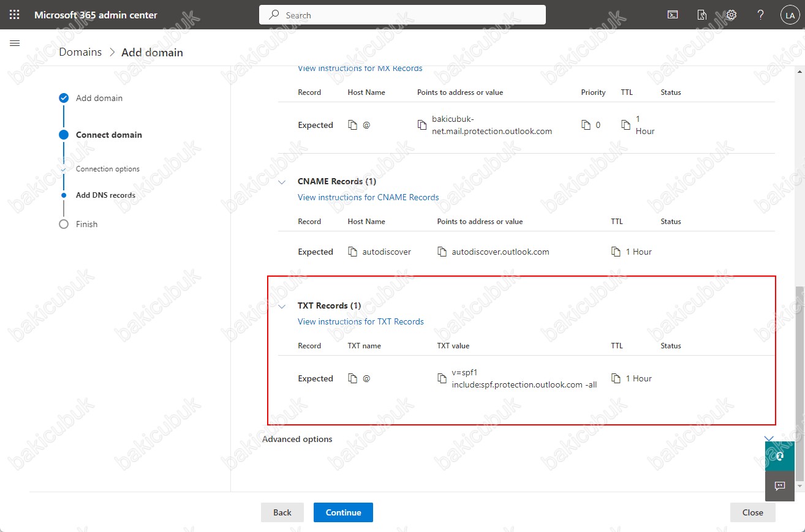Screen dimensions: 805x532
Task: Open the app launcher waffle icon
Action: [x=15, y=15]
